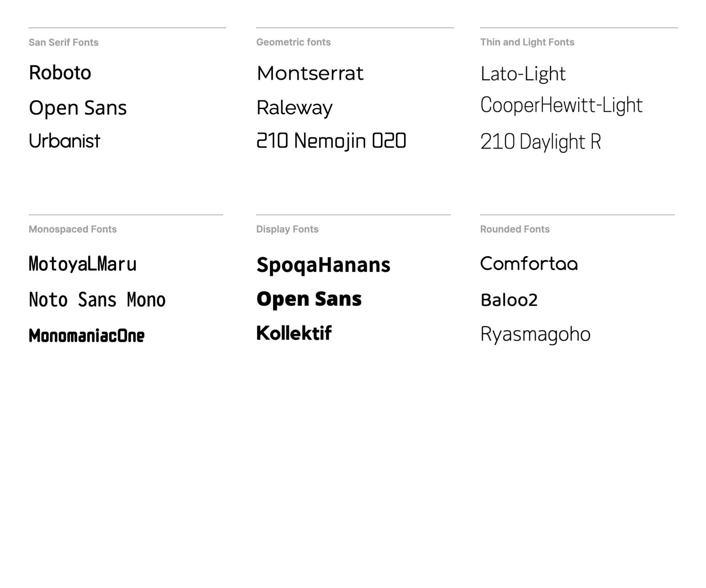706x588 pixels.
Task: Click the CooperHewitt-Light font sample
Action: tap(561, 105)
